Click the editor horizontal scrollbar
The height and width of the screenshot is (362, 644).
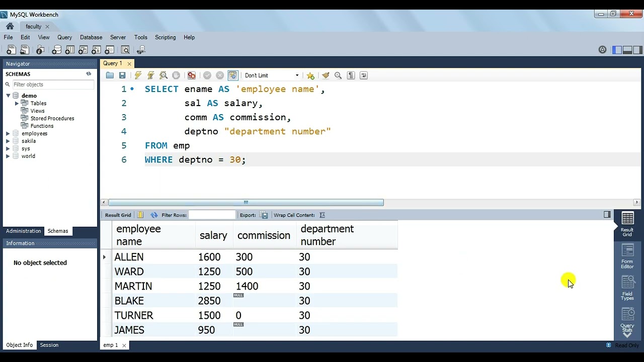(x=246, y=203)
